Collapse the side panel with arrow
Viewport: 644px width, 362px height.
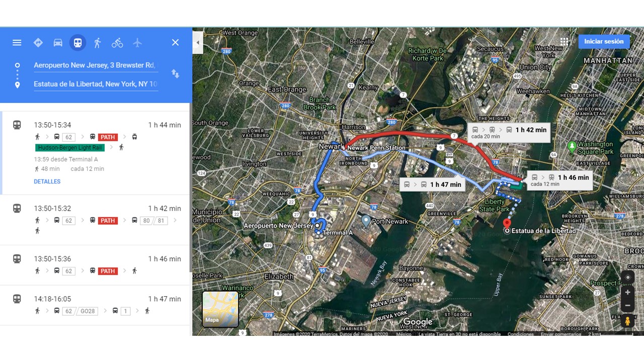[x=198, y=43]
